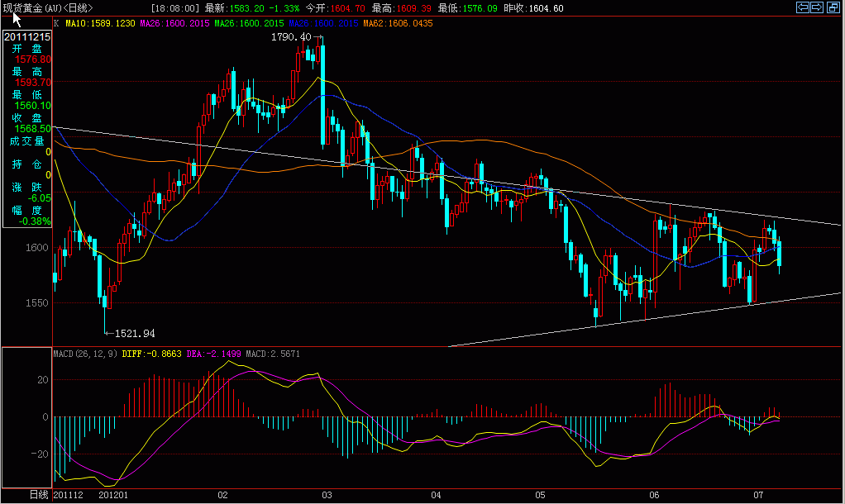Viewport: 845px width, 504px height.
Task: Click the magenta MA26:1600.2015 label
Action: click(174, 23)
